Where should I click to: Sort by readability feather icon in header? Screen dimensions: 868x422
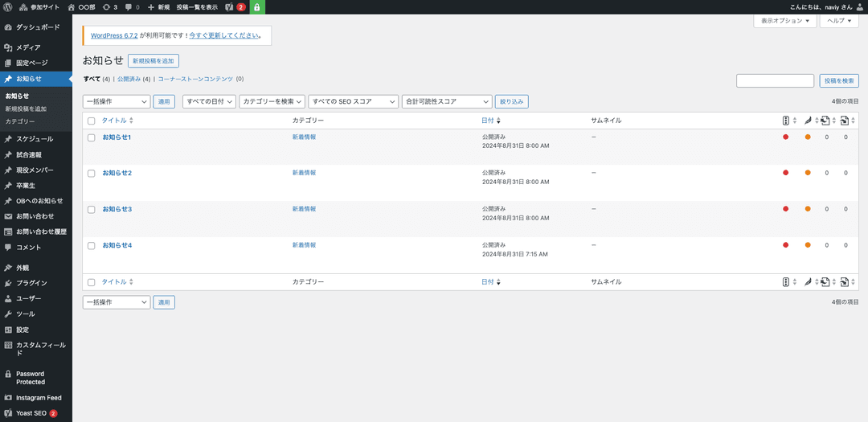pos(810,121)
